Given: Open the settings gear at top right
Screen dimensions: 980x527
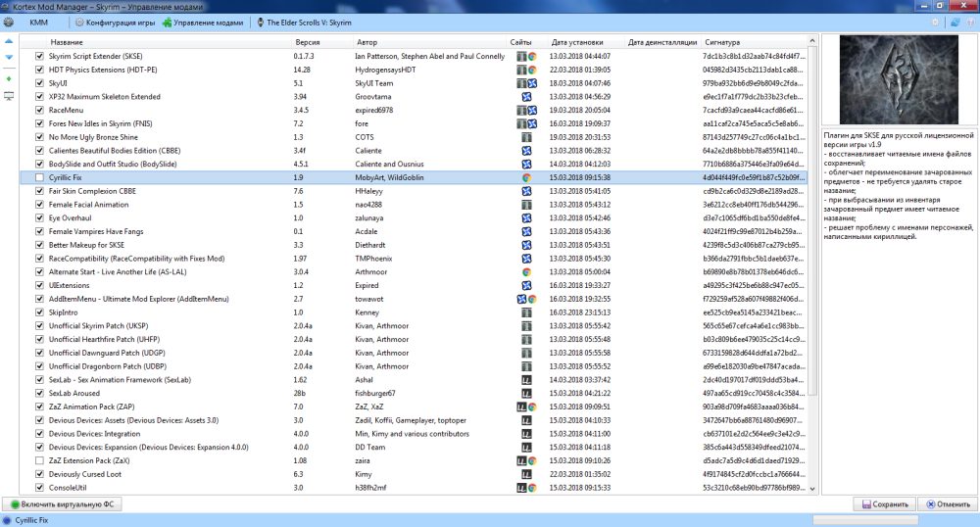Looking at the screenshot, I should [935, 23].
